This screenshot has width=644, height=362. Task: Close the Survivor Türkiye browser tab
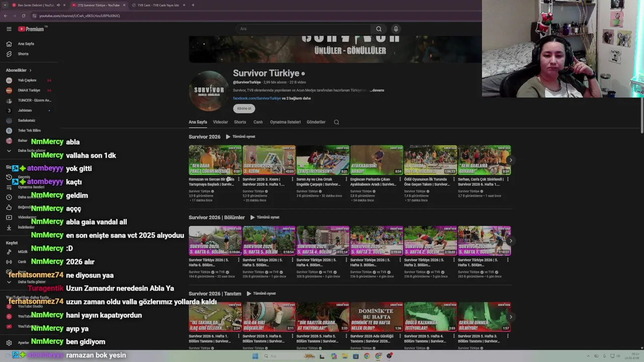click(x=124, y=5)
